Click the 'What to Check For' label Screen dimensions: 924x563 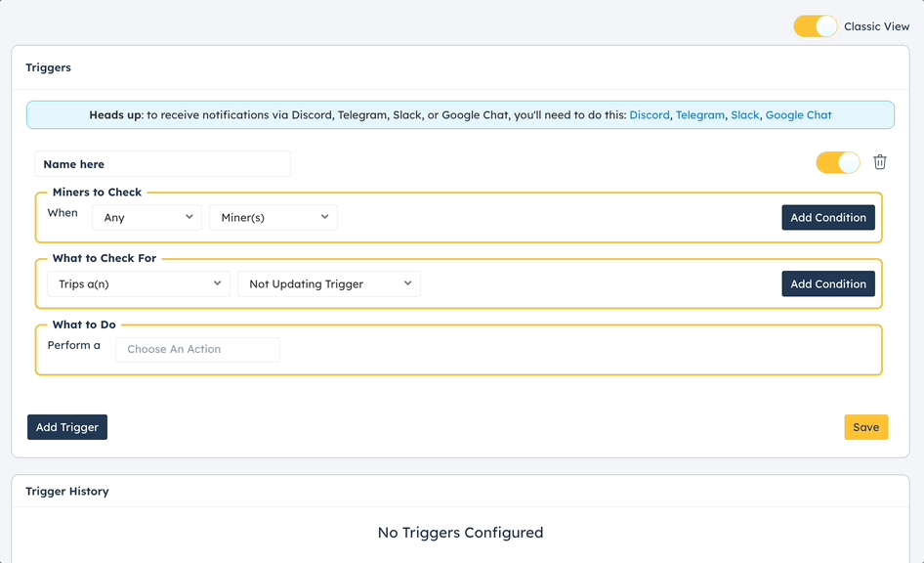coord(105,258)
